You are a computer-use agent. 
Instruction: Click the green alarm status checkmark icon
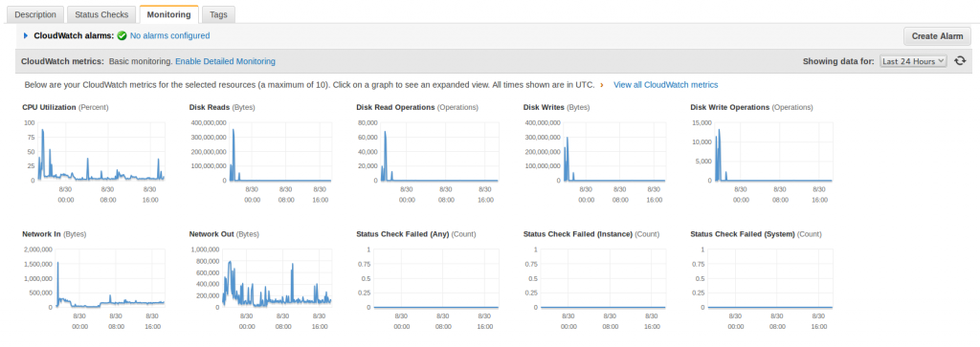(122, 36)
